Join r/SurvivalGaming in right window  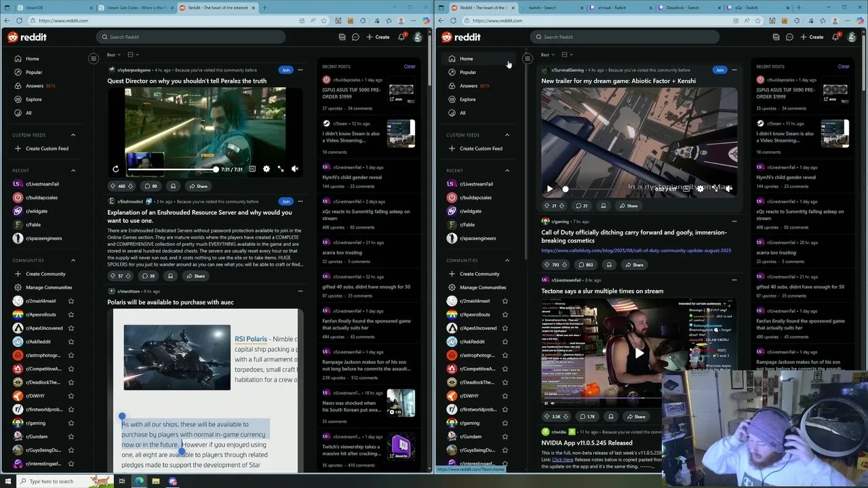(719, 70)
